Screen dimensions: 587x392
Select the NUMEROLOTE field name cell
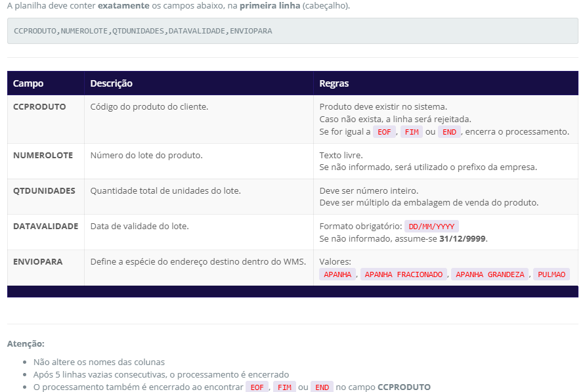pyautogui.click(x=43, y=155)
